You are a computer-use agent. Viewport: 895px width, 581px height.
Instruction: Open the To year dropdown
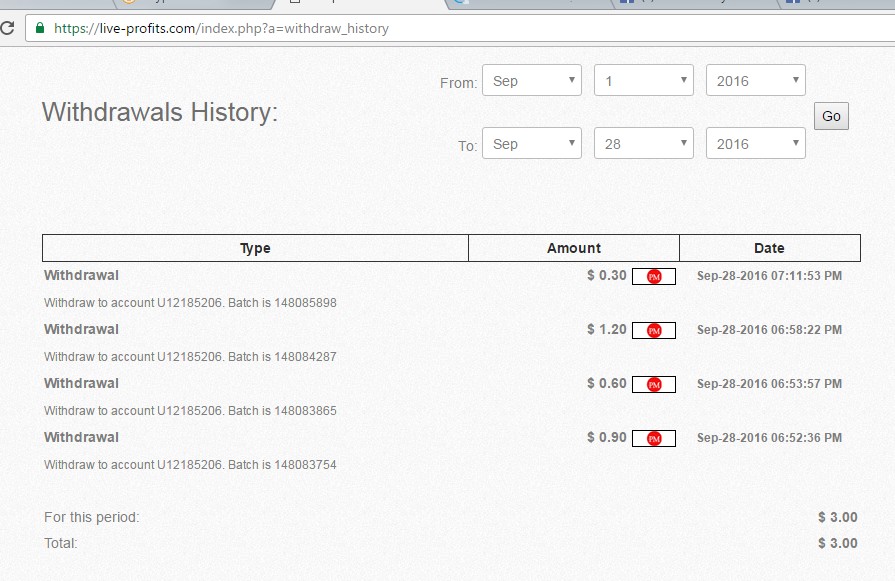(756, 143)
